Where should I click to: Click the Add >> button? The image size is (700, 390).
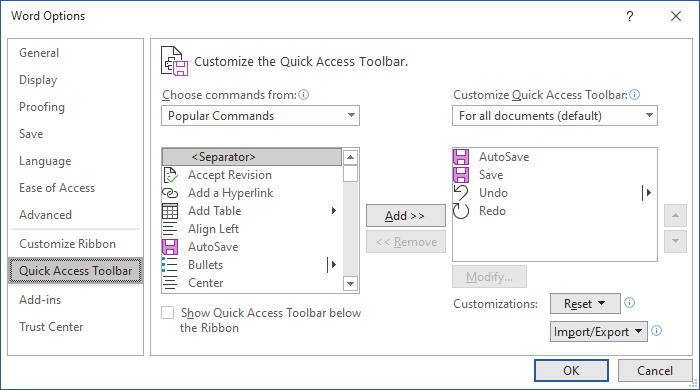point(406,216)
